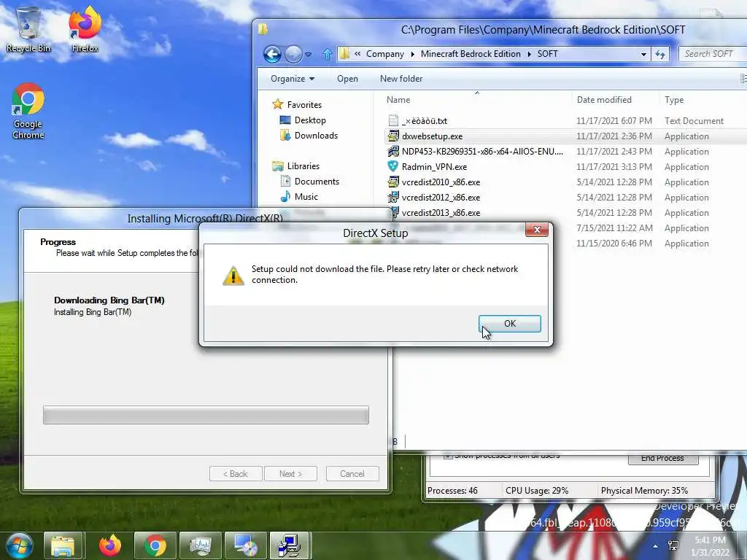Open recent locations dropdown in Explorer
The width and height of the screenshot is (747, 560).
pos(309,54)
